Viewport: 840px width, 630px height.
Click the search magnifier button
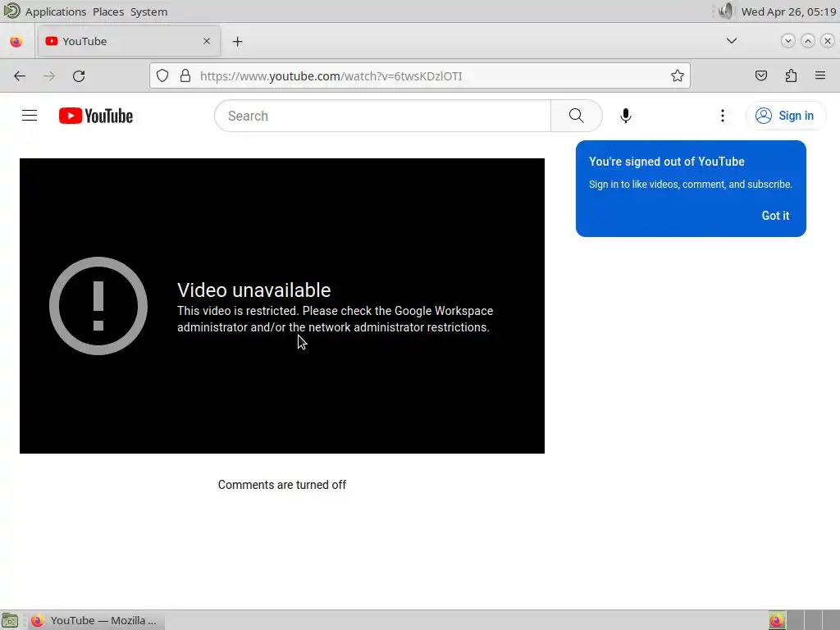[x=577, y=116]
